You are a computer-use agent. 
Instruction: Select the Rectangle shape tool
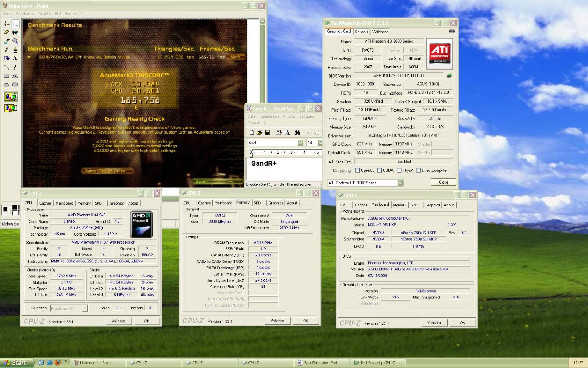(x=6, y=76)
